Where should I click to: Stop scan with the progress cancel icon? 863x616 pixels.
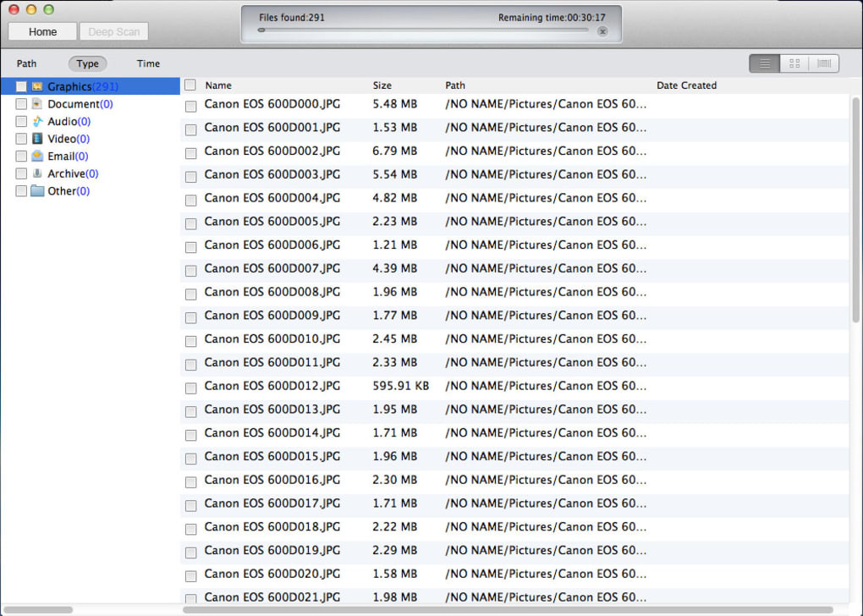coord(602,31)
